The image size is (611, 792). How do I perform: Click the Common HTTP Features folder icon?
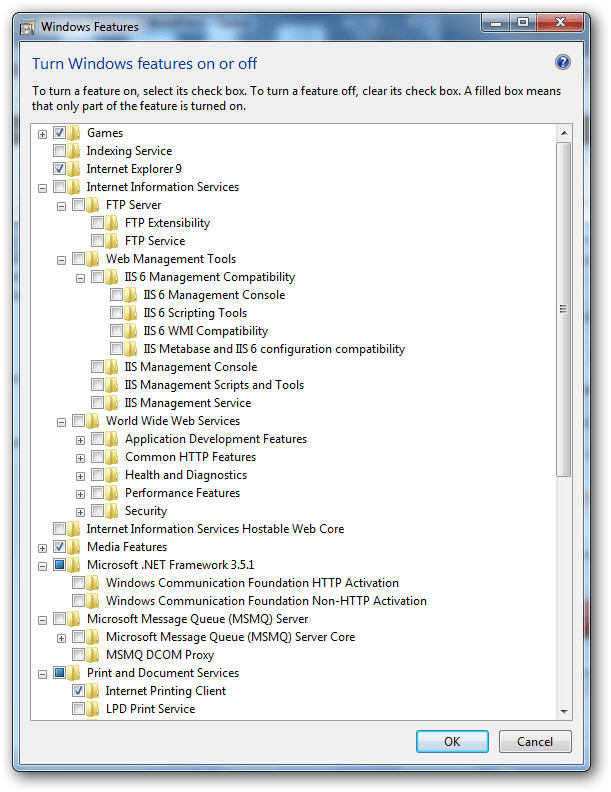(x=112, y=457)
